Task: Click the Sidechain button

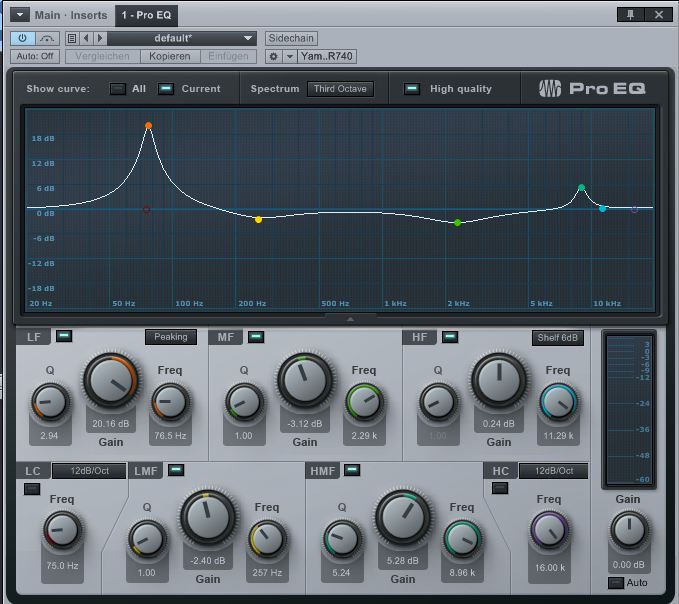Action: pyautogui.click(x=291, y=39)
